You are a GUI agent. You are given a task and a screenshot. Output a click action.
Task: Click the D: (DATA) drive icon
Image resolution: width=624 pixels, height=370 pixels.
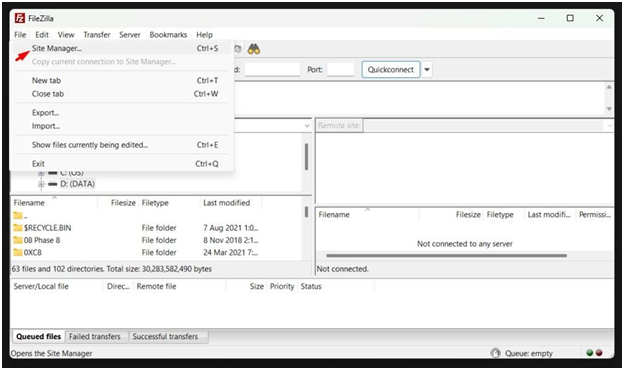point(53,184)
